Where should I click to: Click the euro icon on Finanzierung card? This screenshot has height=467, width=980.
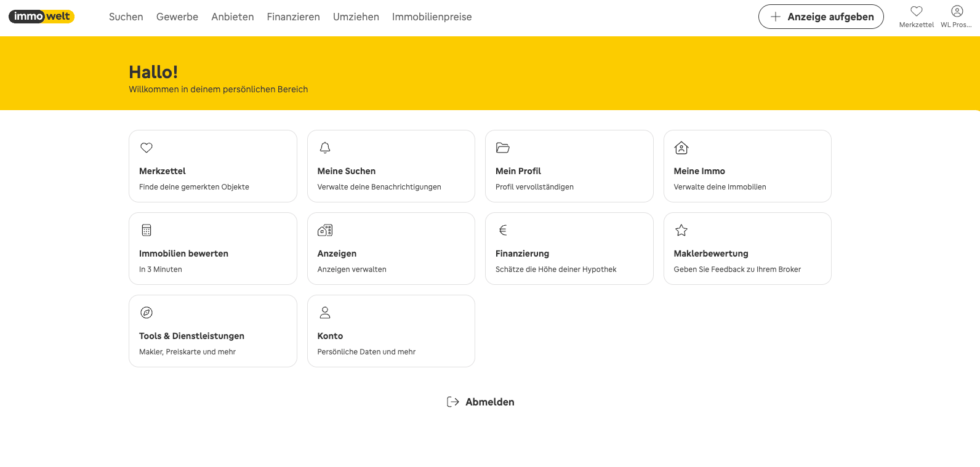click(x=503, y=230)
